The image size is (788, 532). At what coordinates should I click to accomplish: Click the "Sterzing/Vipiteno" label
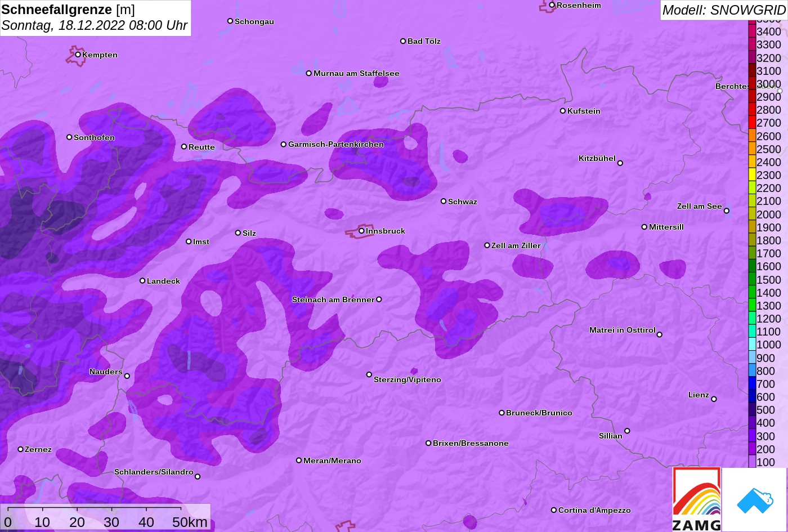408,379
